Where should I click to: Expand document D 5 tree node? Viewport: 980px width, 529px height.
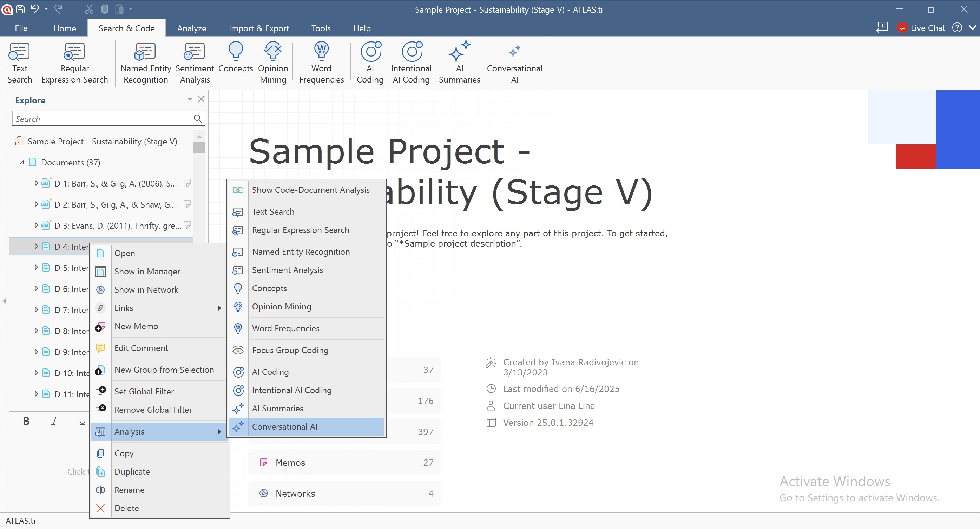click(36, 268)
